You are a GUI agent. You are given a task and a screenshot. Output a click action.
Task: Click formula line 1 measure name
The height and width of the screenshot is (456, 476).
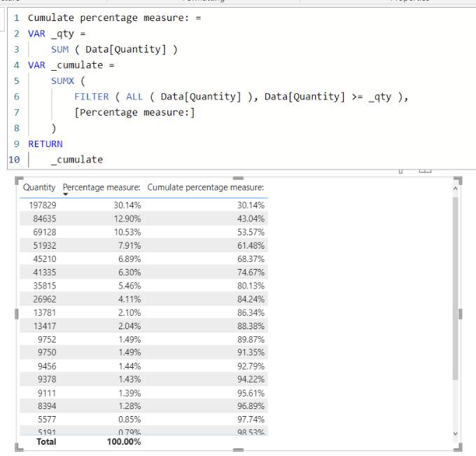coord(108,18)
